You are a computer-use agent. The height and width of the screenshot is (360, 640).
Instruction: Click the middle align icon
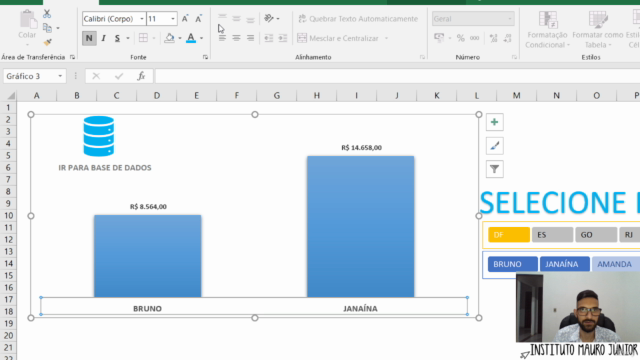[x=236, y=19]
